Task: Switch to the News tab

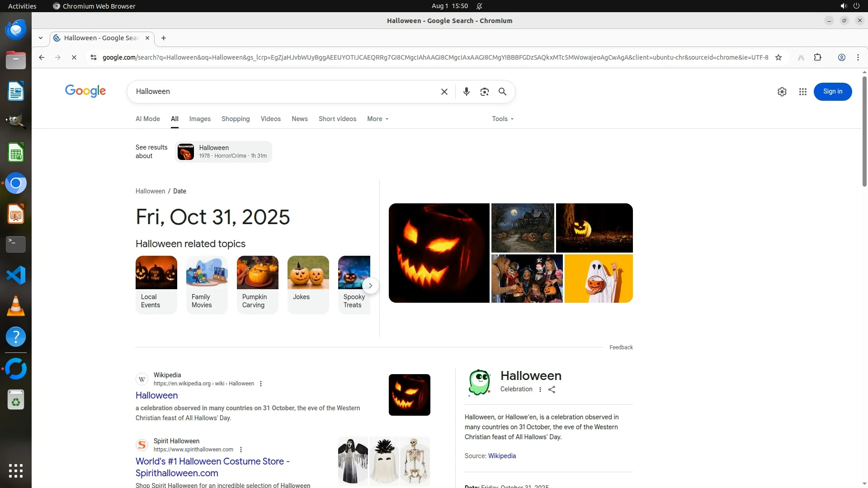Action: click(299, 119)
